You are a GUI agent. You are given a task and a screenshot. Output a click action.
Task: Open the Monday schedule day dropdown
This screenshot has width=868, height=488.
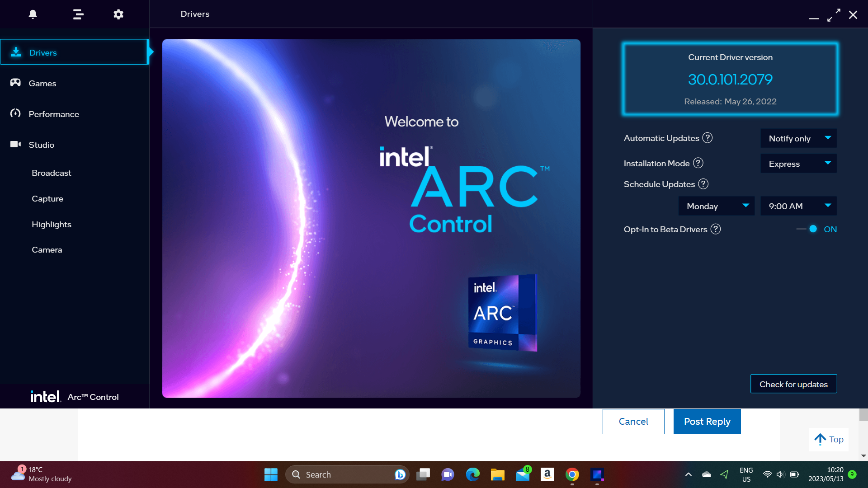click(x=716, y=206)
